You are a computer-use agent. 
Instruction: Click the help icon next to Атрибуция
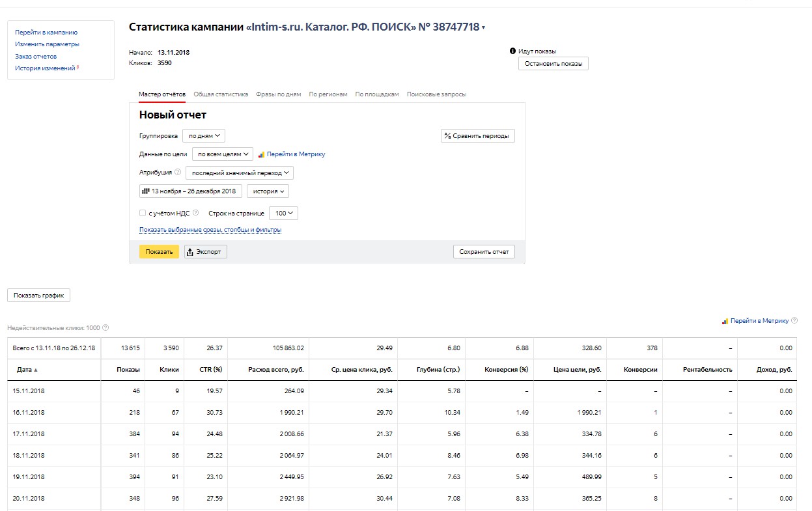(x=178, y=173)
